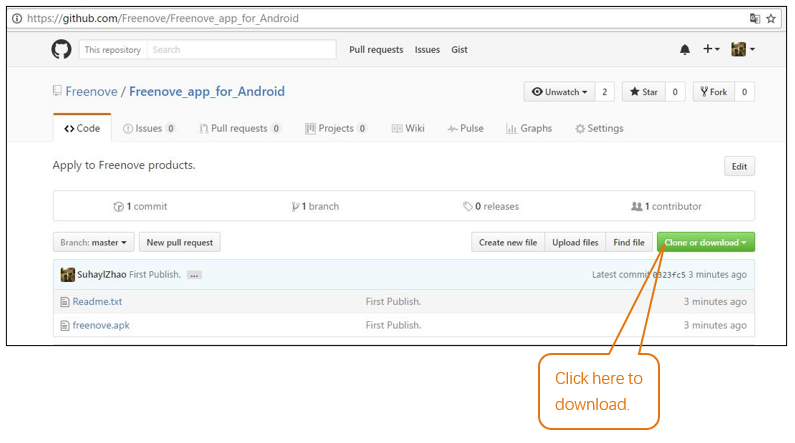
Task: View the 1 branch list
Action: (315, 206)
